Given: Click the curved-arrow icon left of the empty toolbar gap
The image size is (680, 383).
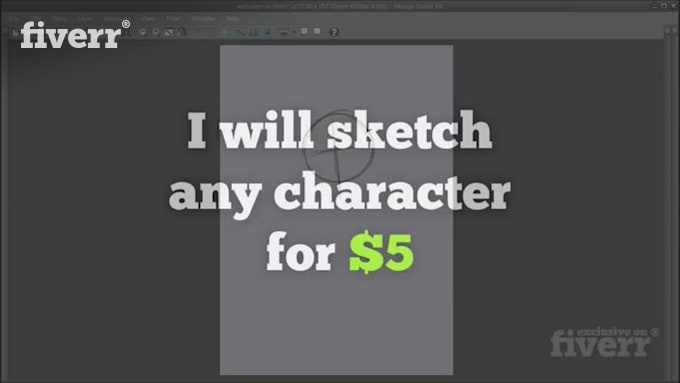Looking at the screenshot, I should 182,32.
